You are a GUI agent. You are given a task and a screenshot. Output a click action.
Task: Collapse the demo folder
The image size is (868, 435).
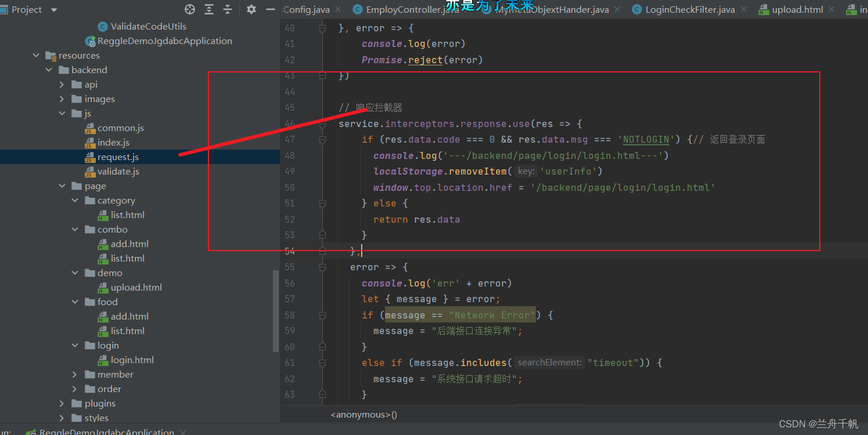click(74, 273)
